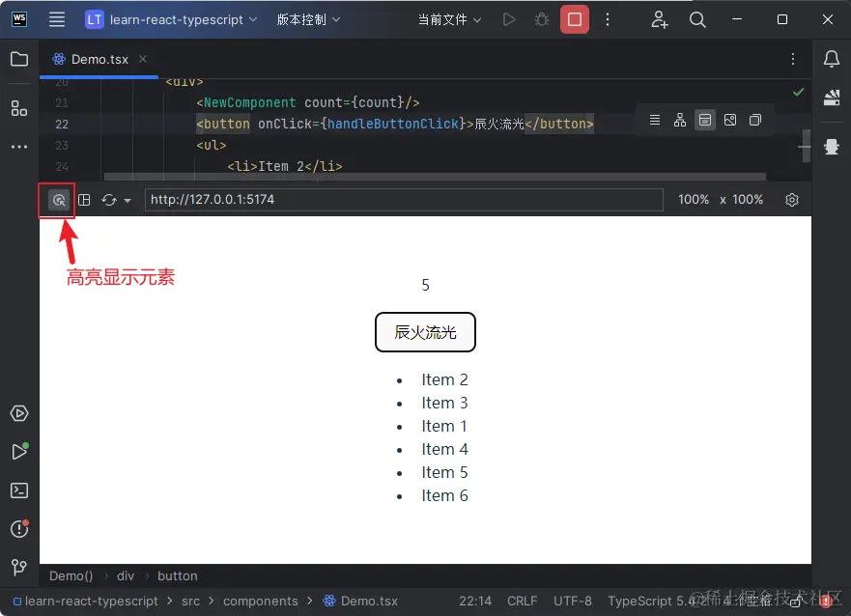Open the 当前文件 run configuration dropdown

point(450,19)
